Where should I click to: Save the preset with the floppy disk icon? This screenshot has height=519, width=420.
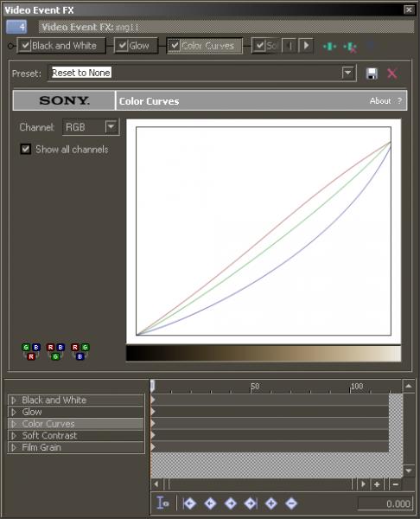pyautogui.click(x=372, y=74)
